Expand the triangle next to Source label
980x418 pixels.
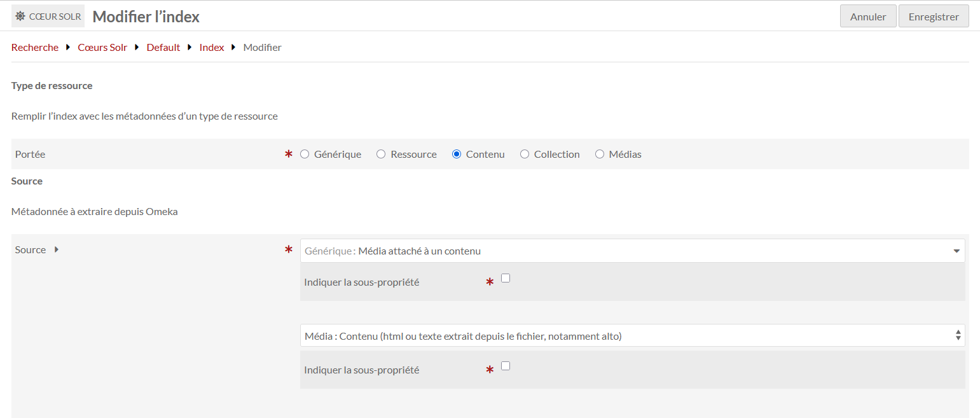[x=57, y=250]
